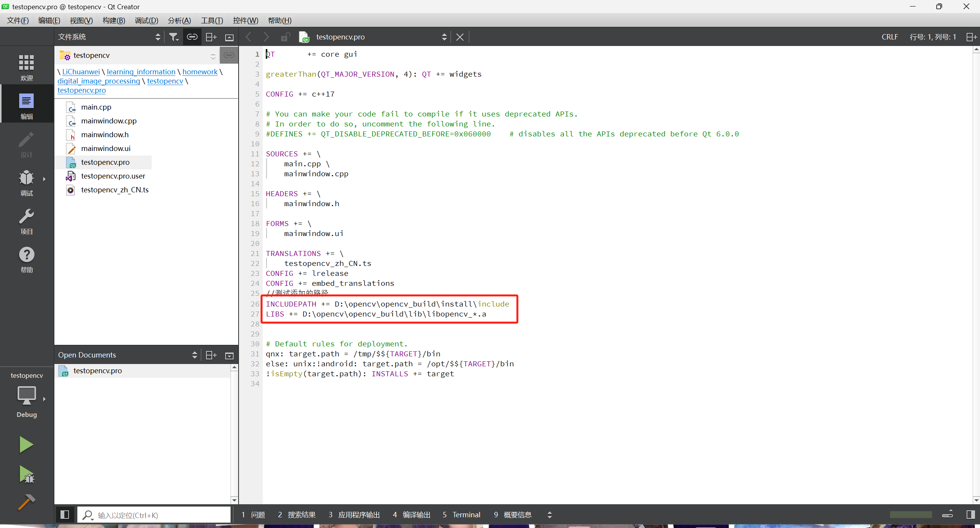The width and height of the screenshot is (980, 528).
Task: Follow the homework breadcrumb link
Action: point(200,72)
